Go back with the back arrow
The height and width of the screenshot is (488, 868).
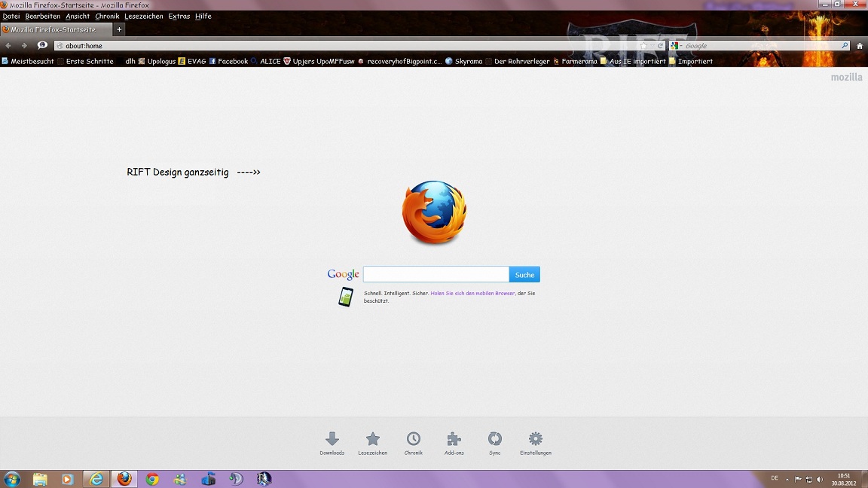pos(8,45)
